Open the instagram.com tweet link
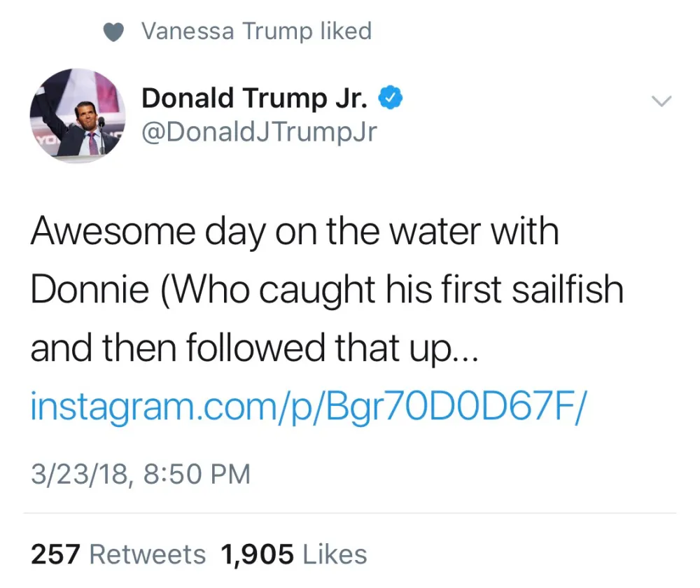700x588 pixels. (310, 405)
